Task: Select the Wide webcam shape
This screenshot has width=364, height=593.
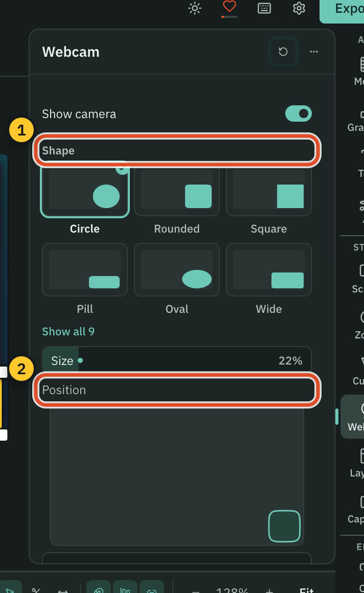Action: coord(268,269)
